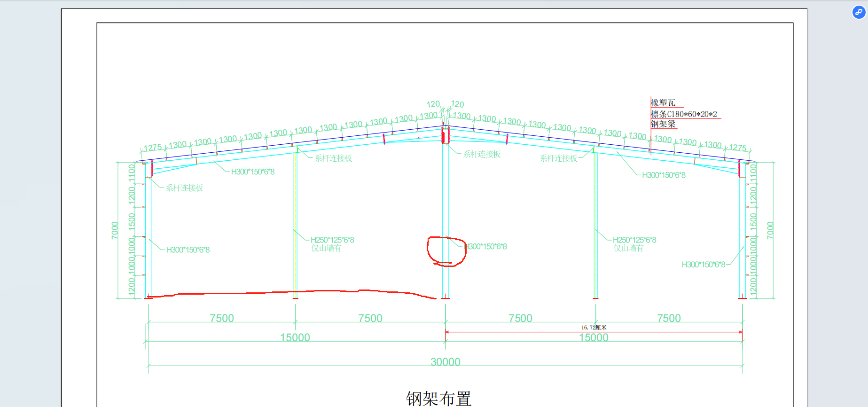Select the drawing title 钢架布置
The height and width of the screenshot is (407, 868).
438,399
